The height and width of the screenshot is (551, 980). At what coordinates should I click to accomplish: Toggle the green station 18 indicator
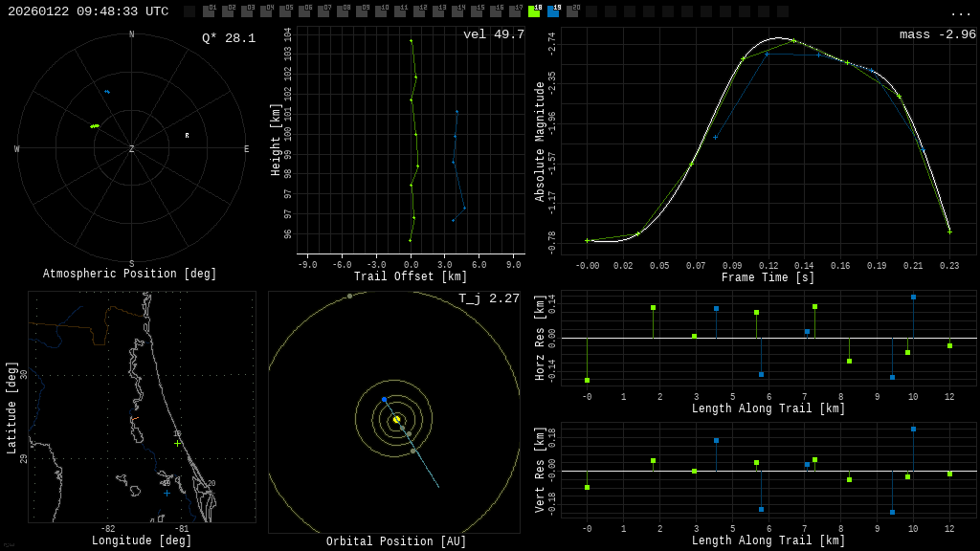tap(534, 11)
